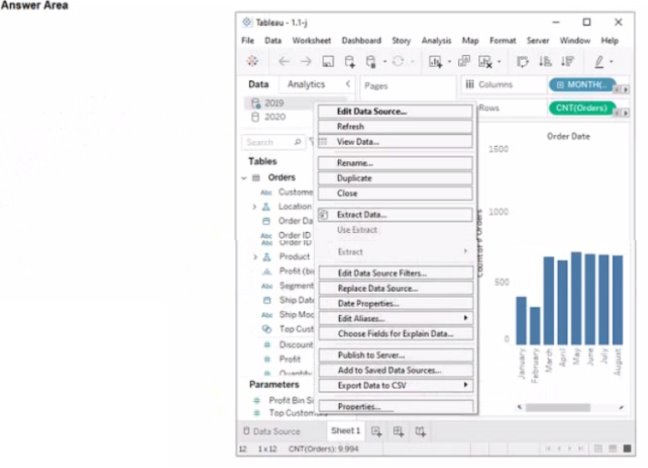Click the Undo back arrow icon
This screenshot has height=468, width=648.
(284, 62)
